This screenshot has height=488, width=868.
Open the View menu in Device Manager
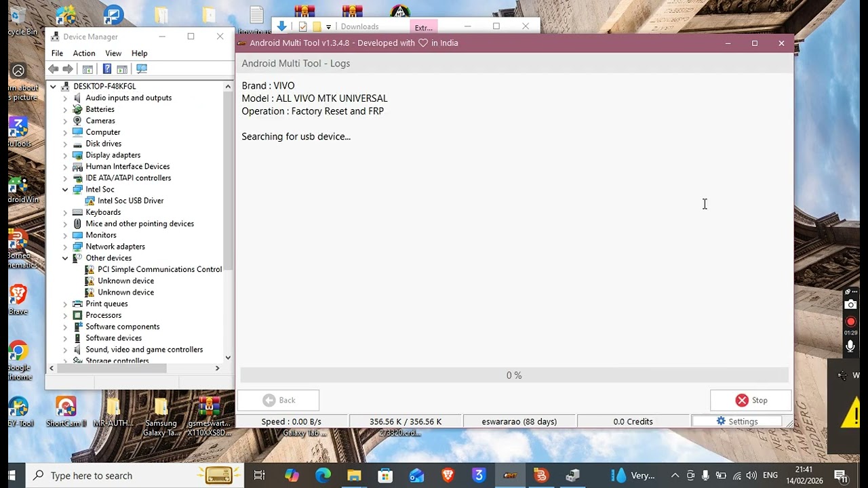pyautogui.click(x=113, y=54)
